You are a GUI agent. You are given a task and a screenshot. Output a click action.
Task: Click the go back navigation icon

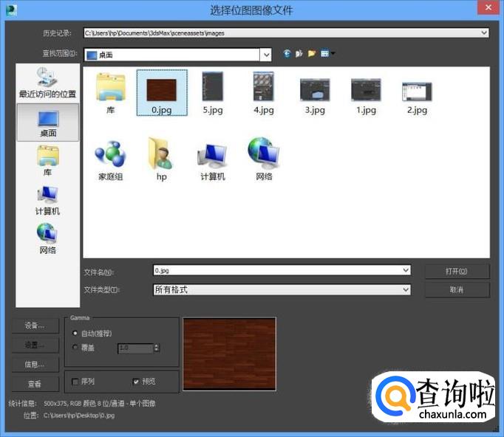(x=287, y=54)
